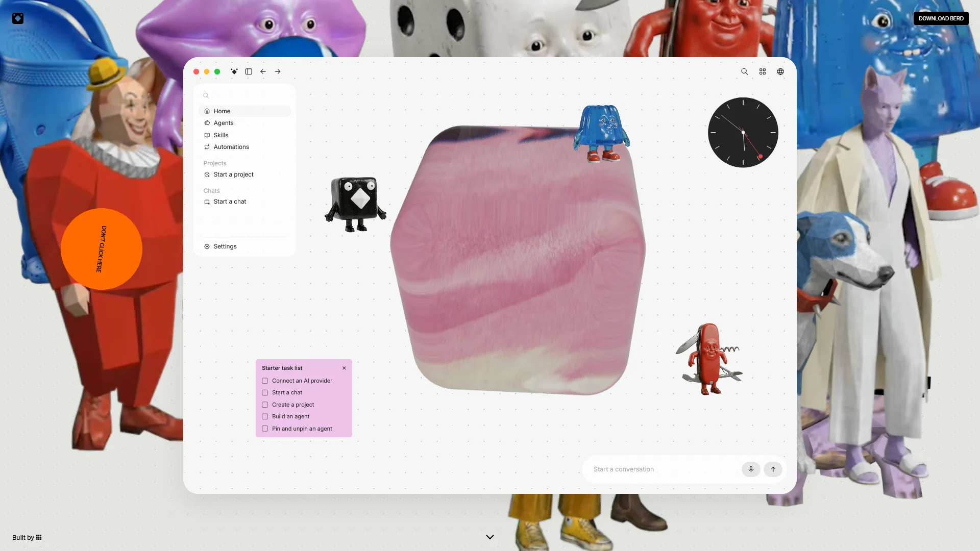Select Home in the sidebar
The width and height of the screenshot is (980, 551).
pyautogui.click(x=245, y=111)
